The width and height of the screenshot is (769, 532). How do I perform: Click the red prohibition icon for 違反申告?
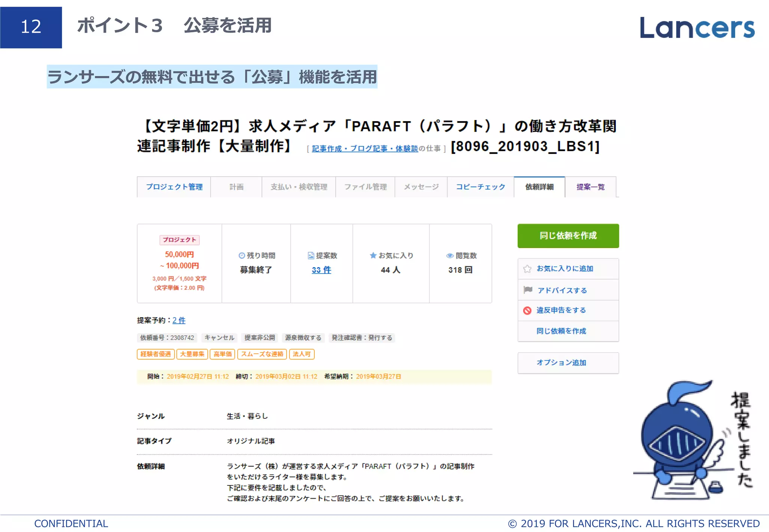click(527, 310)
